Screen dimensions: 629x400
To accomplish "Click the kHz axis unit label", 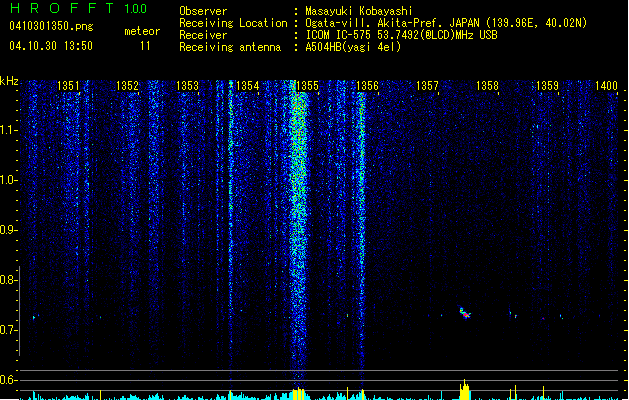I will tap(9, 81).
